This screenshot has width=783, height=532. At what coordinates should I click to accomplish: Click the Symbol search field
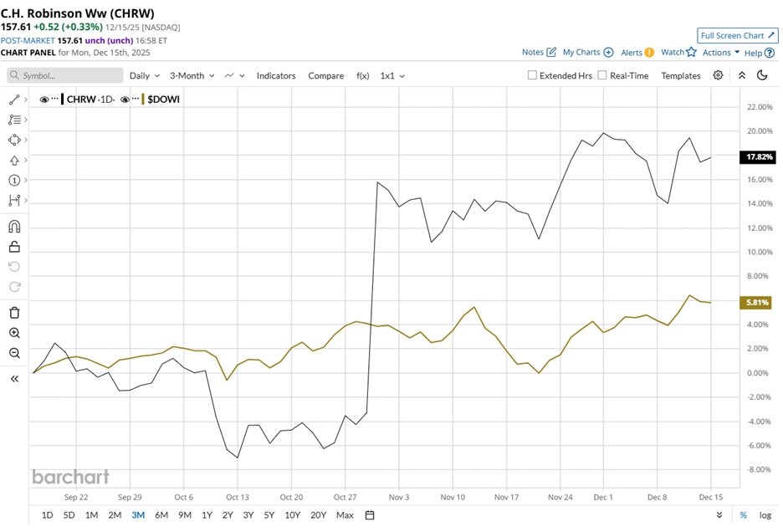point(65,75)
